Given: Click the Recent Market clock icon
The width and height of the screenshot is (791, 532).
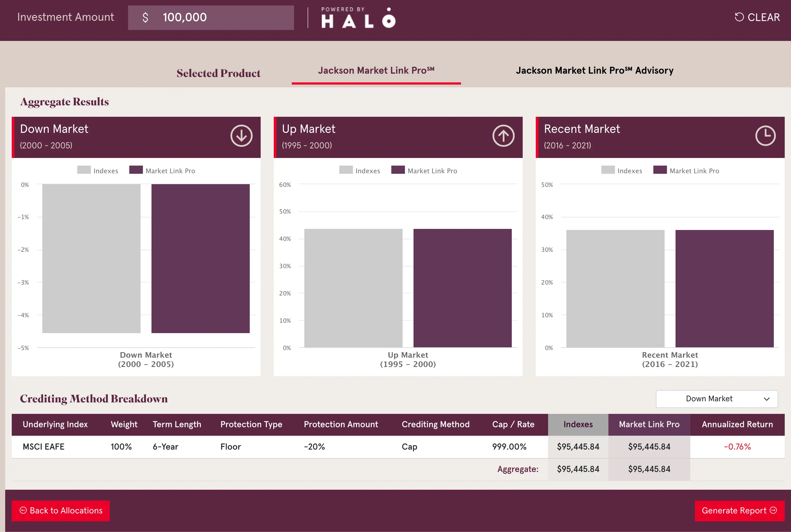Looking at the screenshot, I should tap(765, 136).
